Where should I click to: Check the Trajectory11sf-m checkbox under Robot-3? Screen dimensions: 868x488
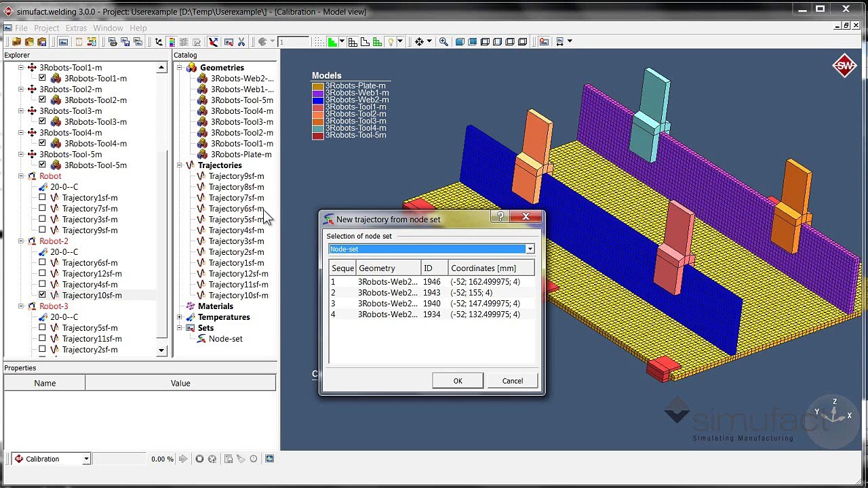tap(42, 339)
